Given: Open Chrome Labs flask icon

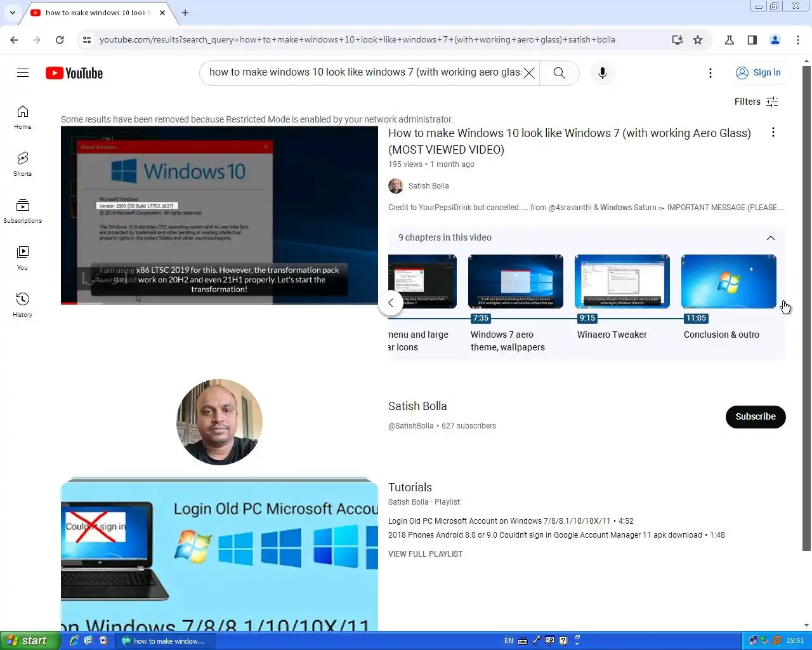Looking at the screenshot, I should pos(730,39).
